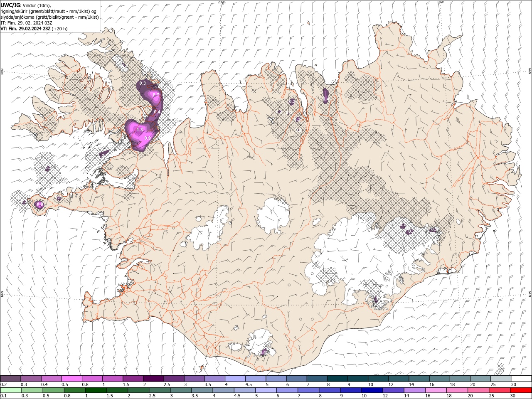Click the snow legend swatch between 0.2 and 0.3
The image size is (532, 399).
[10, 379]
